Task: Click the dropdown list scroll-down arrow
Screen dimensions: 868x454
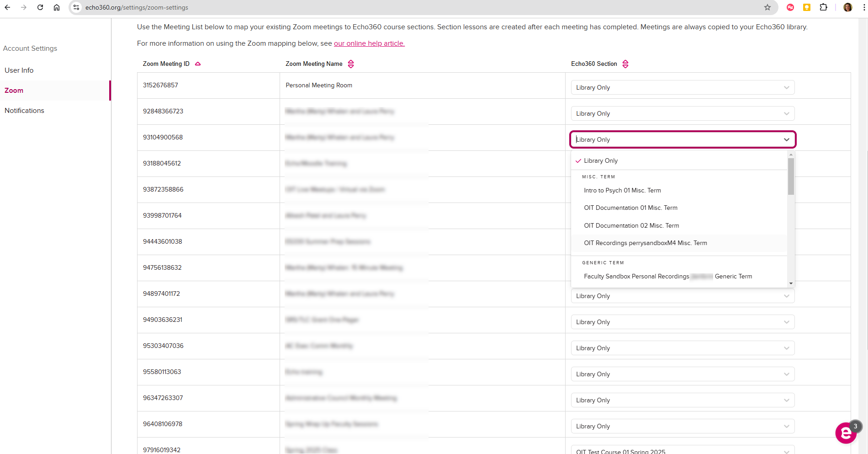Action: [791, 283]
